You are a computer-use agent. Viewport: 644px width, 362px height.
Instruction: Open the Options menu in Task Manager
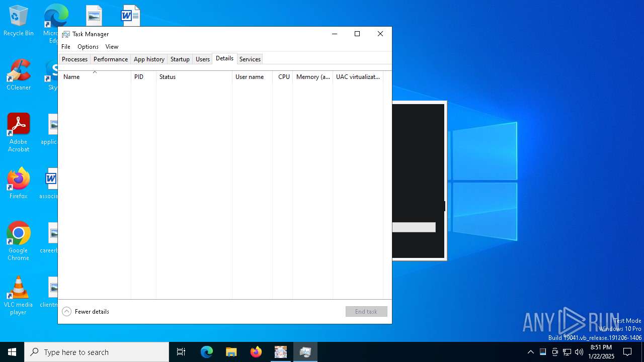(x=88, y=46)
